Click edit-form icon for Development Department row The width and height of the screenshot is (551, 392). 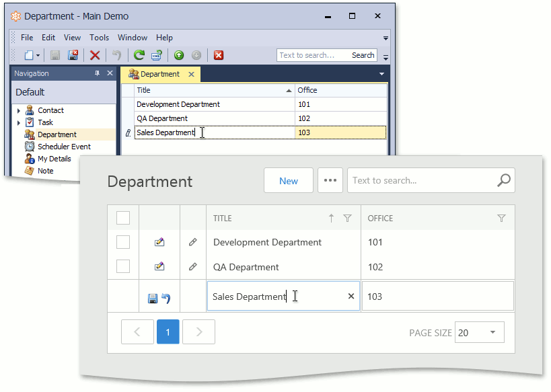click(159, 242)
